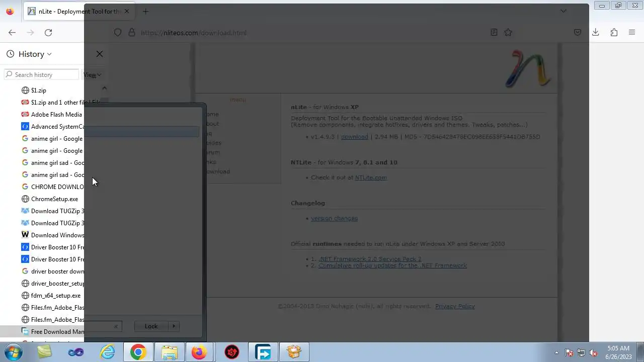Close the nLite Deployment Tool tab

pos(127,11)
